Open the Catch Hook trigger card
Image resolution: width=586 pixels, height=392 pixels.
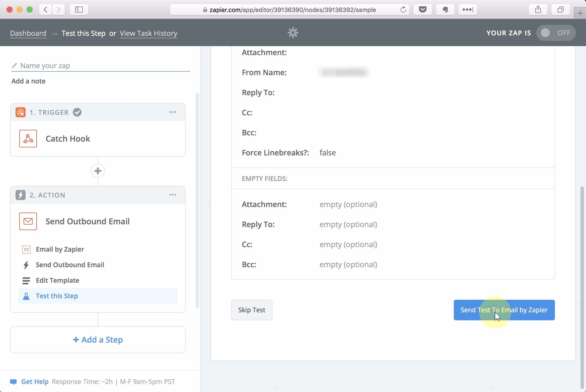(x=98, y=139)
